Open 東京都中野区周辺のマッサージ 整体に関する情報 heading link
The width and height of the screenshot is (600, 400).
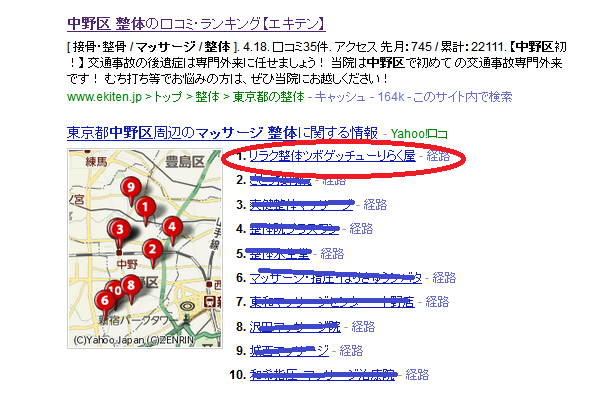tap(222, 133)
